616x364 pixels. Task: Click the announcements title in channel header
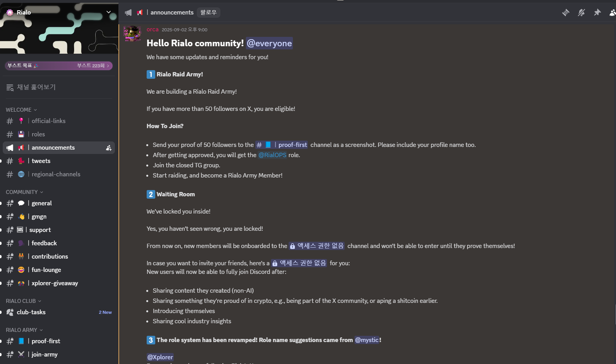point(172,13)
